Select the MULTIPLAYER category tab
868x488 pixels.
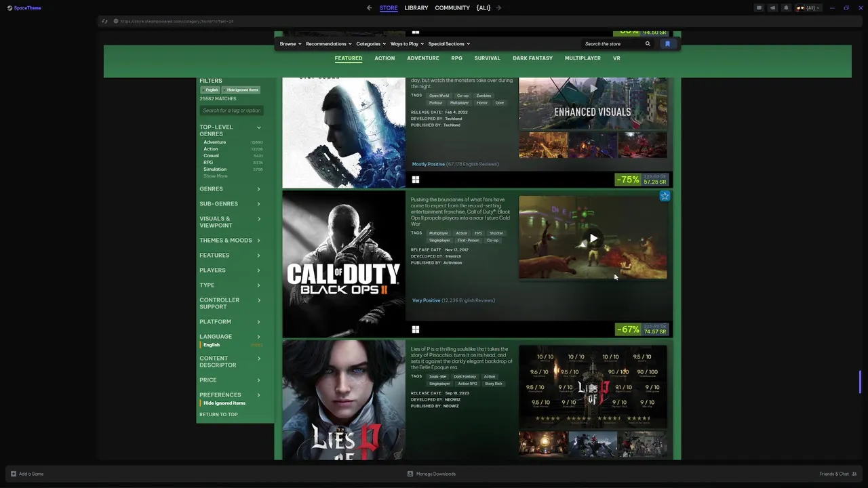[x=583, y=58]
